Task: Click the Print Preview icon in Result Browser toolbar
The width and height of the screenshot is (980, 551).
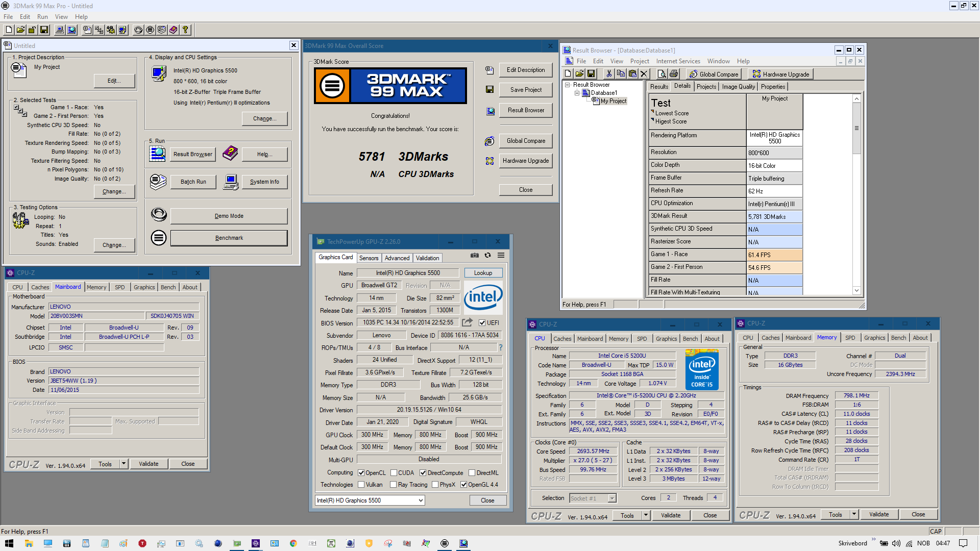Action: (661, 74)
